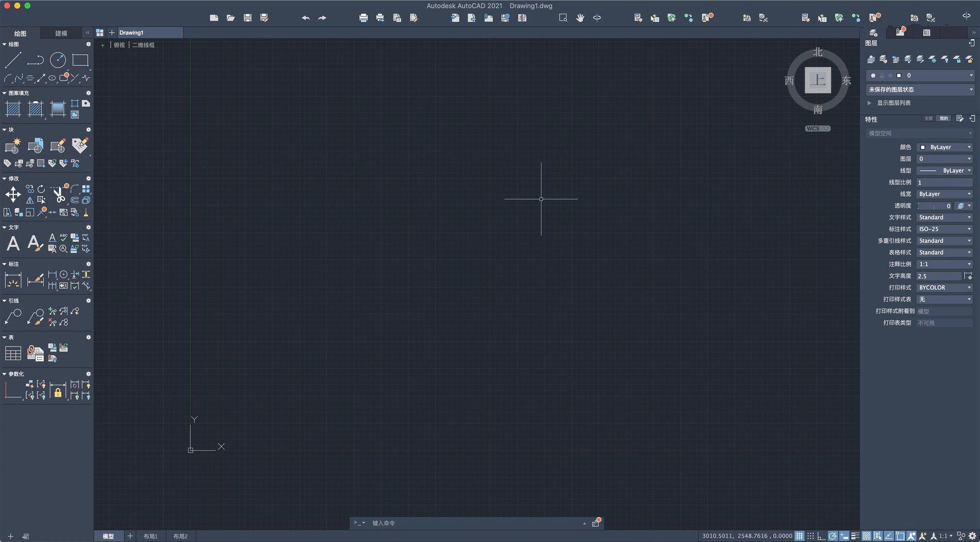Image resolution: width=980 pixels, height=542 pixels.
Task: Toggle grid display in the status bar
Action: [x=799, y=535]
